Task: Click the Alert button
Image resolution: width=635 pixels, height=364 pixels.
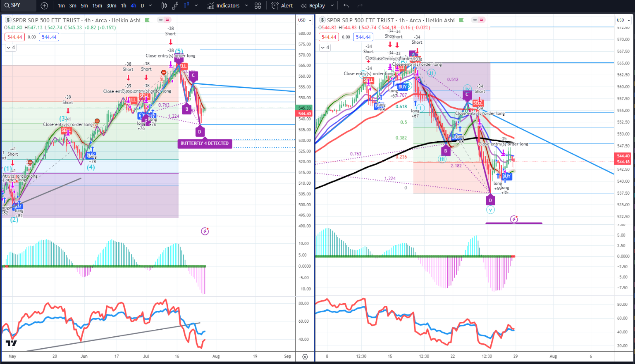Action: click(x=282, y=6)
